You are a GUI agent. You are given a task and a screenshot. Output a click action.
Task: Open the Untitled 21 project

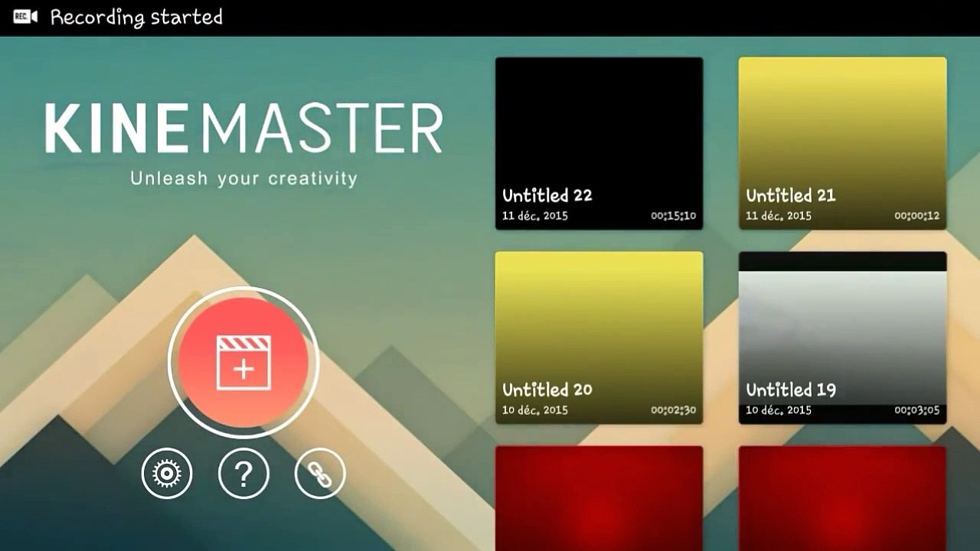(842, 143)
